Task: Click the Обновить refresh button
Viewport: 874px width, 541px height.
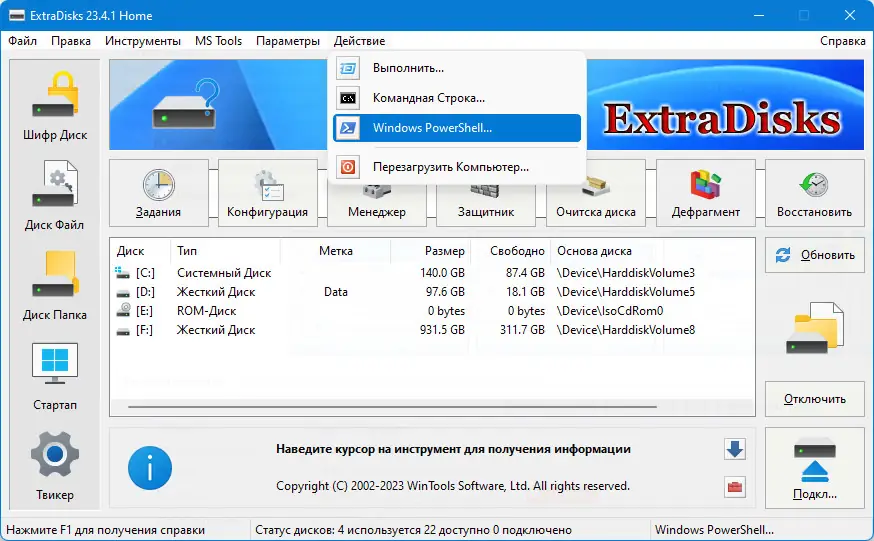Action: [x=814, y=255]
